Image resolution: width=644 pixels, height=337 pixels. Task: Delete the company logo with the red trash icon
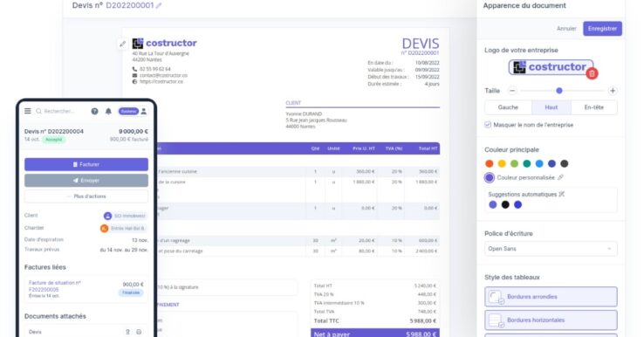point(592,73)
